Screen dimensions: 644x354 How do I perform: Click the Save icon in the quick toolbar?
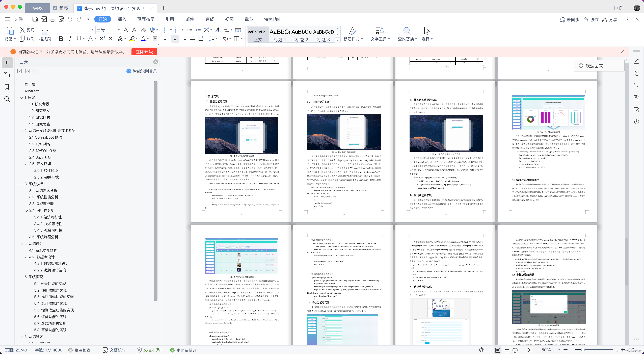tap(35, 19)
